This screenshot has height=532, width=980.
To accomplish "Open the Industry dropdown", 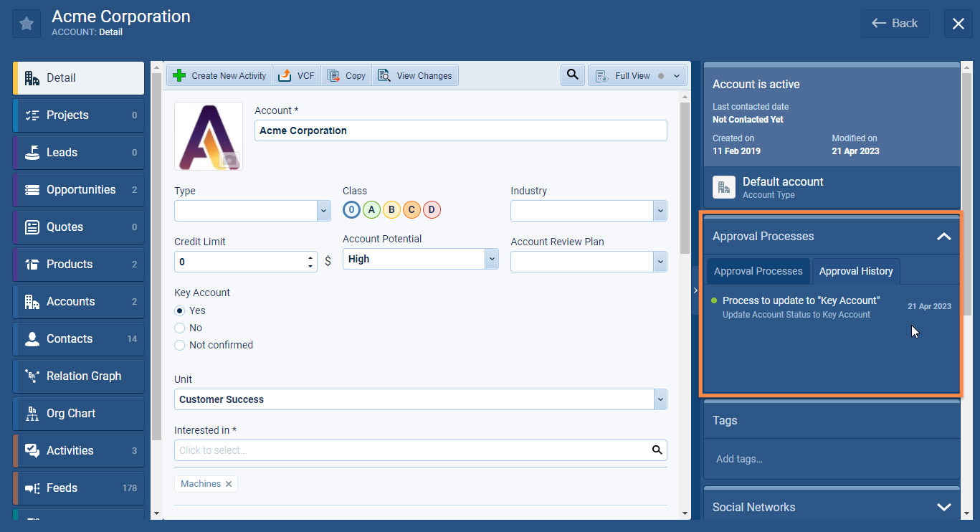I will tap(659, 210).
